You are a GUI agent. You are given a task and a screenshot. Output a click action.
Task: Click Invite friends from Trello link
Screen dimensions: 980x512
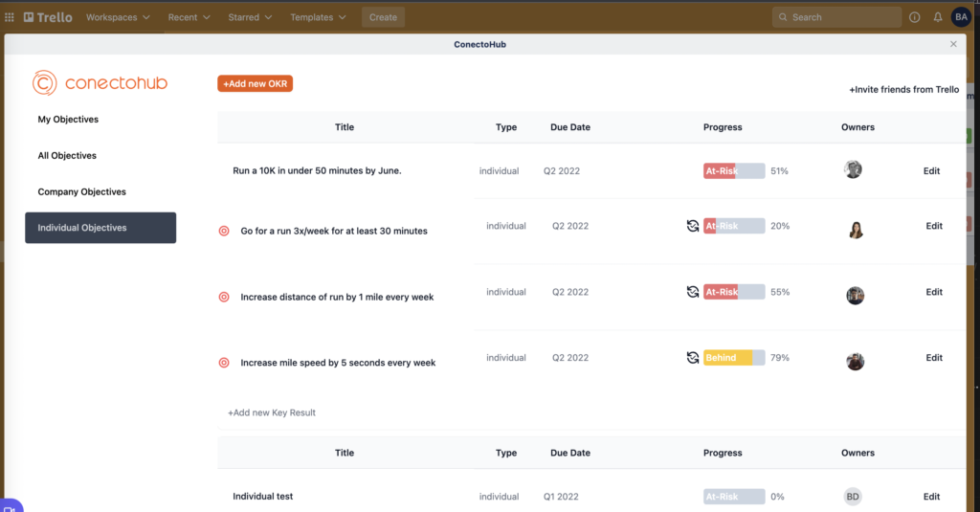pyautogui.click(x=903, y=89)
